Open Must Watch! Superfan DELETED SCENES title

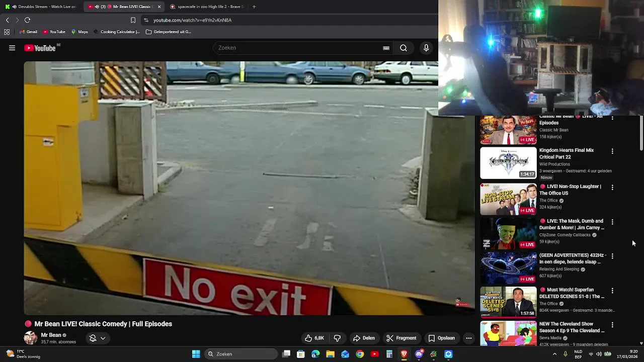572,293
